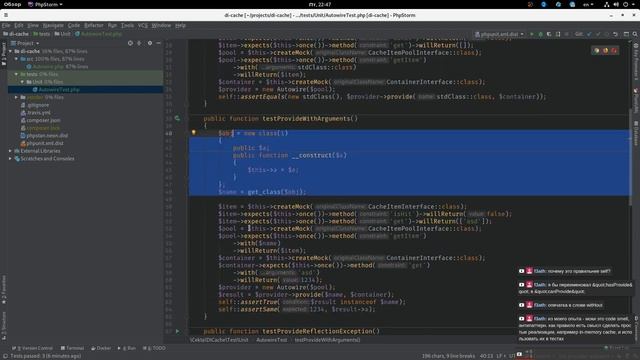Image resolution: width=640 pixels, height=360 pixels.
Task: Open Docker tool window
Action: (101, 348)
